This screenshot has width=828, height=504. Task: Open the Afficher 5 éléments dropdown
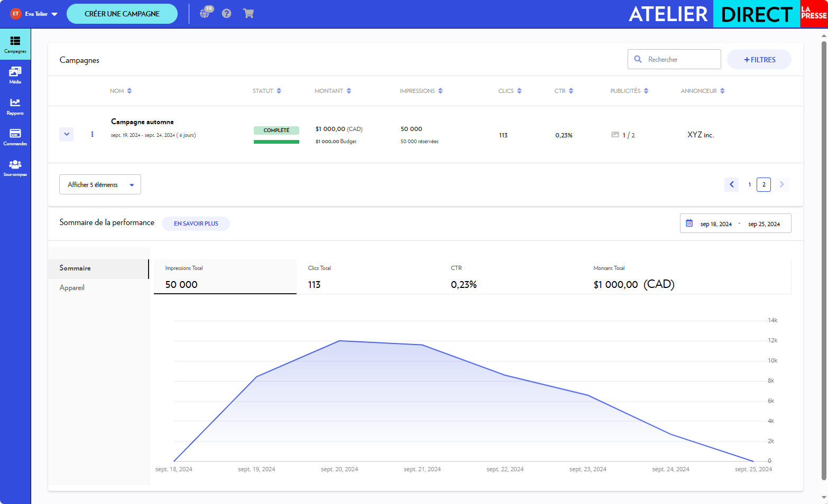coord(100,184)
